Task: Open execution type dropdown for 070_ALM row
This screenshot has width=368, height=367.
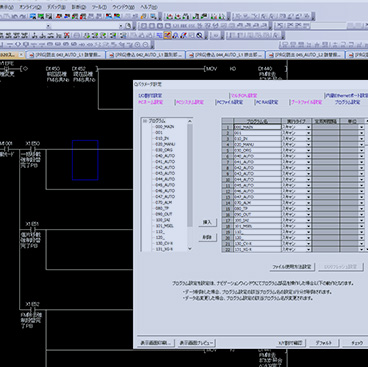Action: (308, 203)
